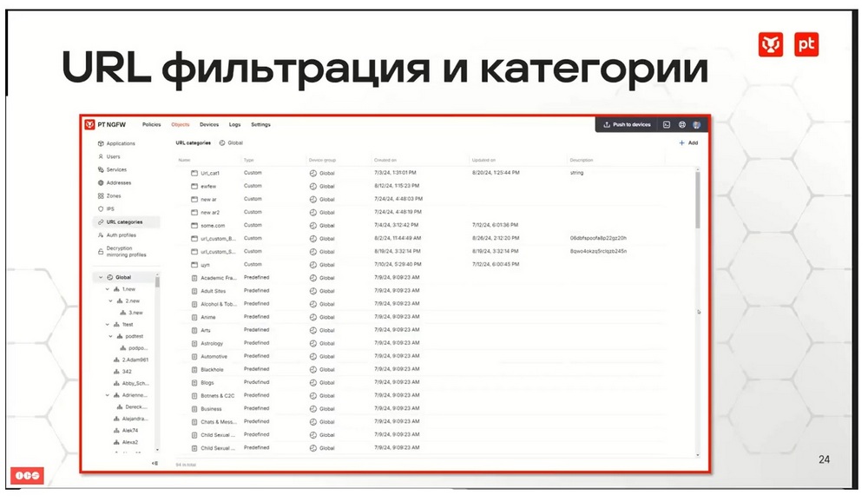Click the list icon beside Blackhole
This screenshot has width=868, height=502.
point(194,370)
